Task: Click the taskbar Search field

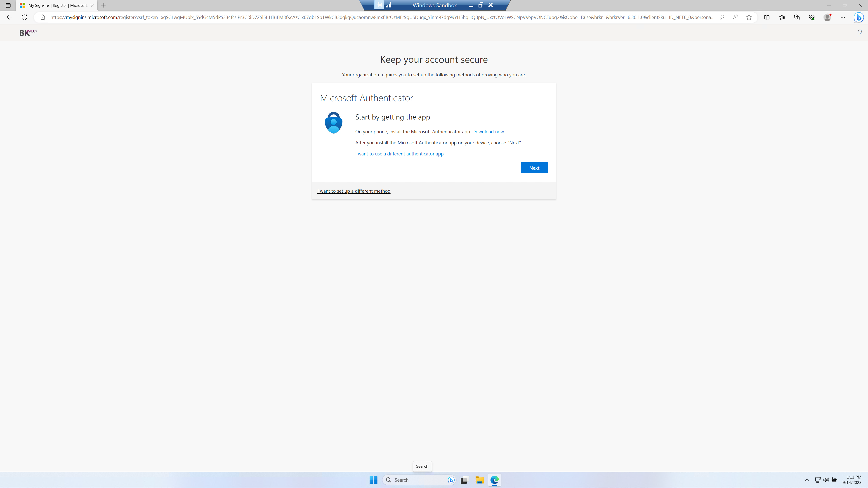Action: click(x=418, y=480)
